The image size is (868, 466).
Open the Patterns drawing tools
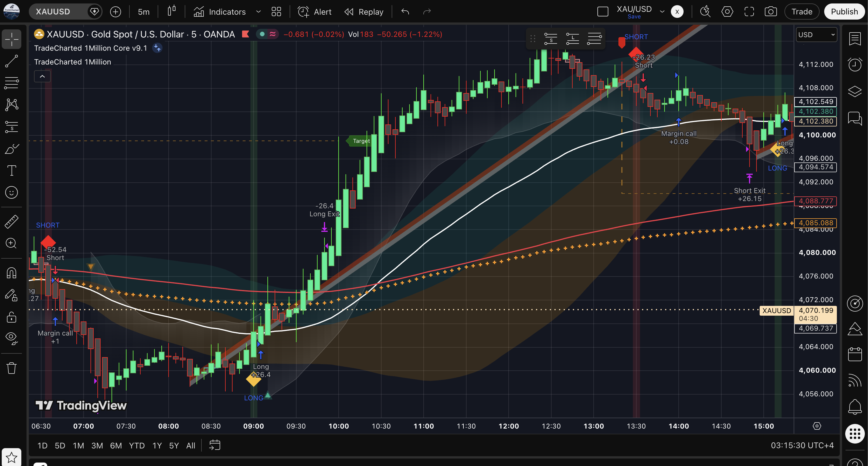click(12, 105)
